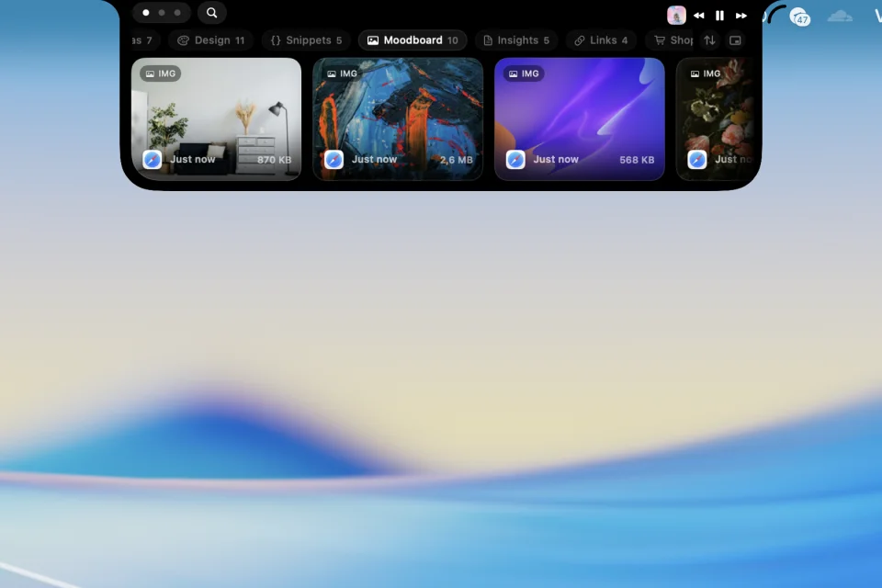Select the Moodboard tab
The image size is (882, 588).
pos(413,40)
